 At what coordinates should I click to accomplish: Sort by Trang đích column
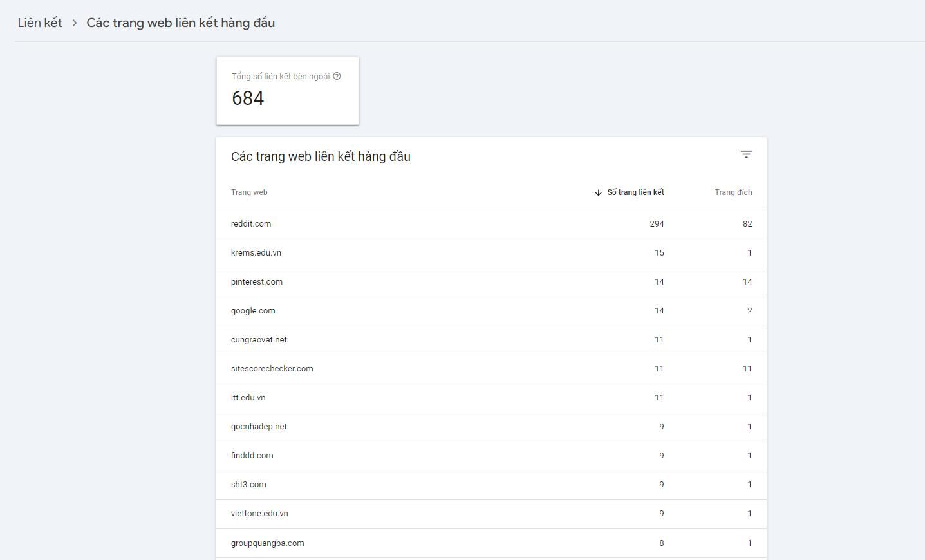733,192
